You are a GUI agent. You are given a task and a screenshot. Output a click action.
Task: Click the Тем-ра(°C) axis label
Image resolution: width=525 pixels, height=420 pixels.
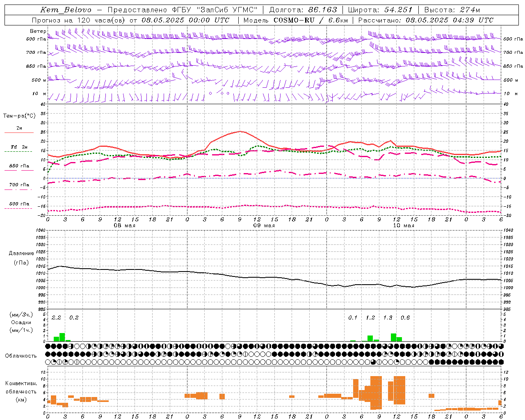coord(19,116)
